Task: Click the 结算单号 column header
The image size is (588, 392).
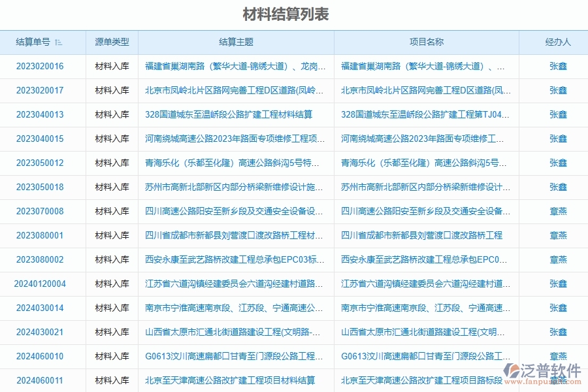Action: point(31,42)
